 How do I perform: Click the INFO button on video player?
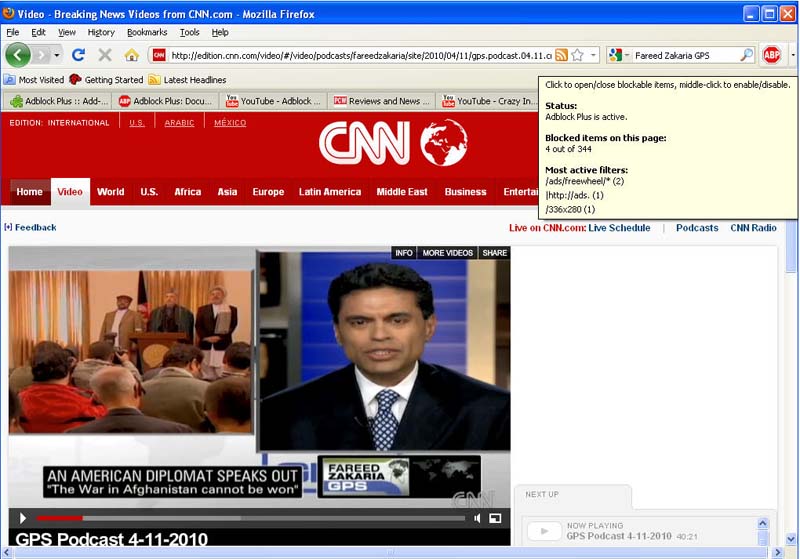[404, 253]
